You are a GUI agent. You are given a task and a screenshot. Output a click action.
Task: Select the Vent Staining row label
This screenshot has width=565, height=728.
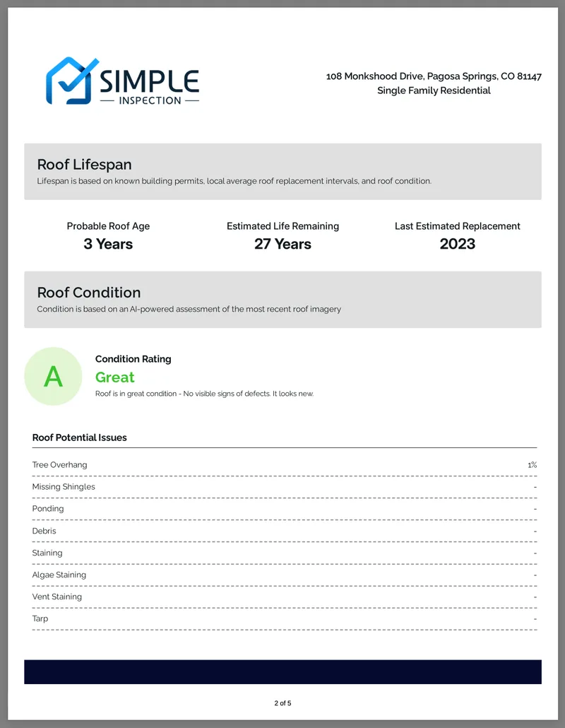pos(56,597)
